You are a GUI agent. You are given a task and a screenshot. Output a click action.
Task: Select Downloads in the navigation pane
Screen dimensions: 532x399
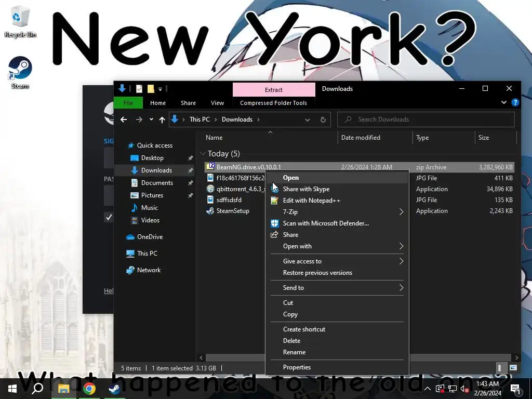(x=156, y=170)
